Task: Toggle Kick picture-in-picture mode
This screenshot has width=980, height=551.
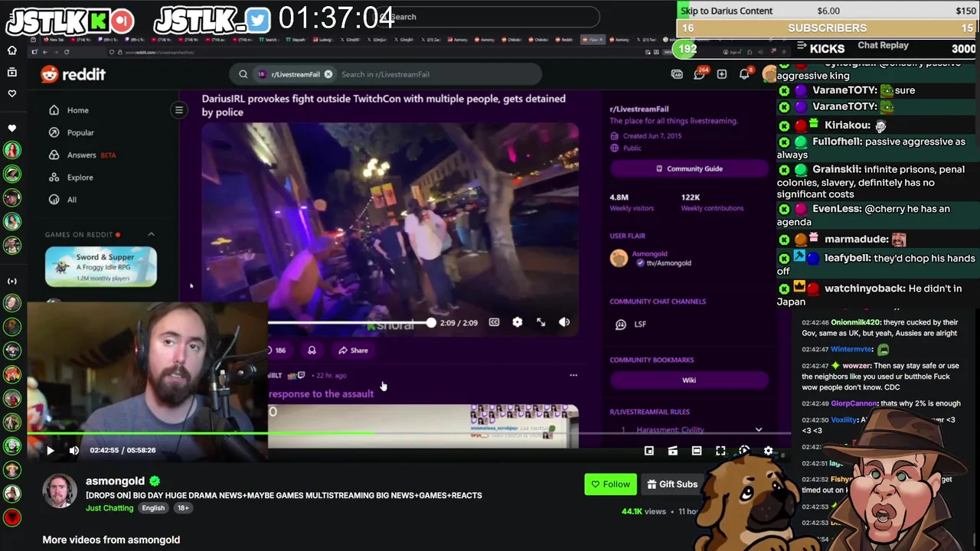Action: coord(648,451)
